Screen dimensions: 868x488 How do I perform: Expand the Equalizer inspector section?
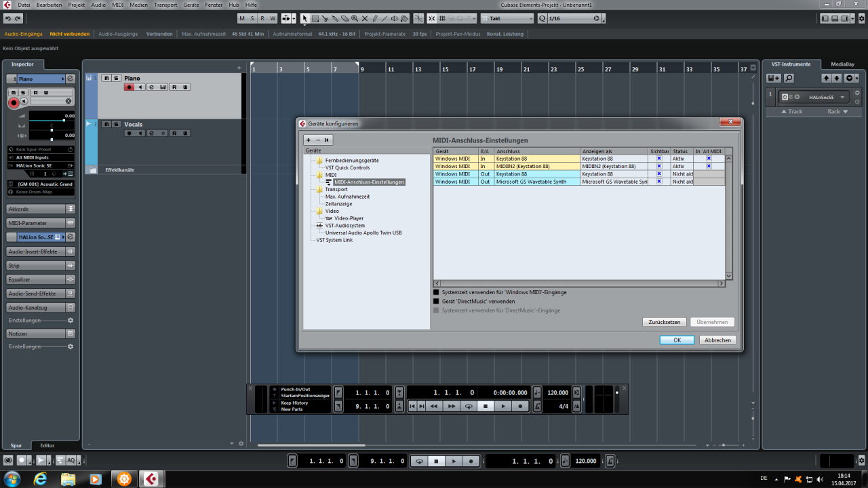[x=41, y=279]
